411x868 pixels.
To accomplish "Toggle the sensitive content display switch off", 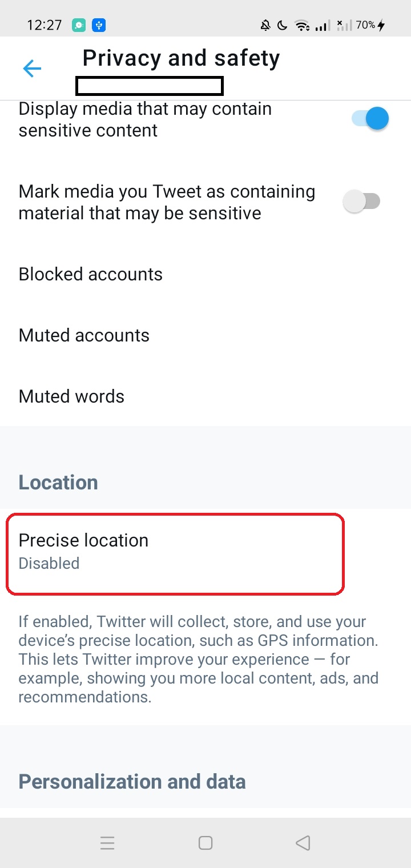I will (x=369, y=118).
